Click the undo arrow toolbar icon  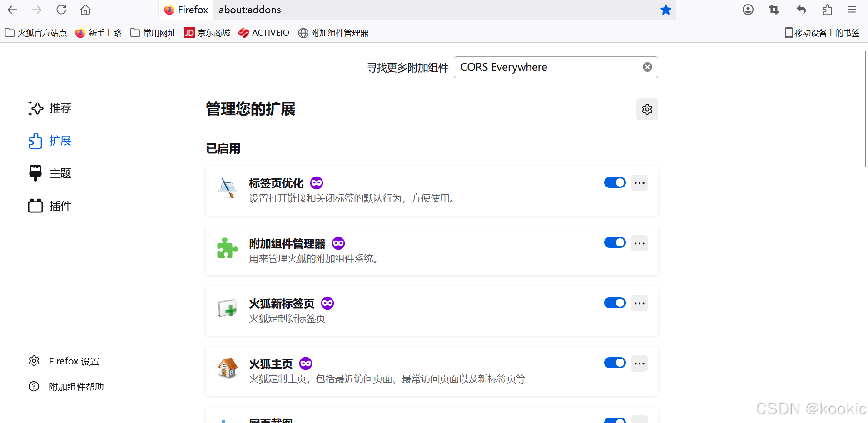pos(801,10)
